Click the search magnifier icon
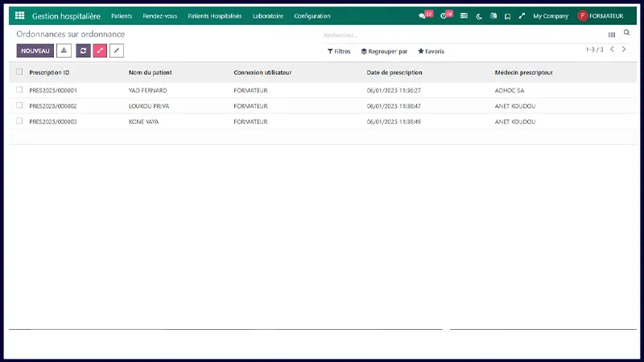This screenshot has height=362, width=644. pos(626,32)
